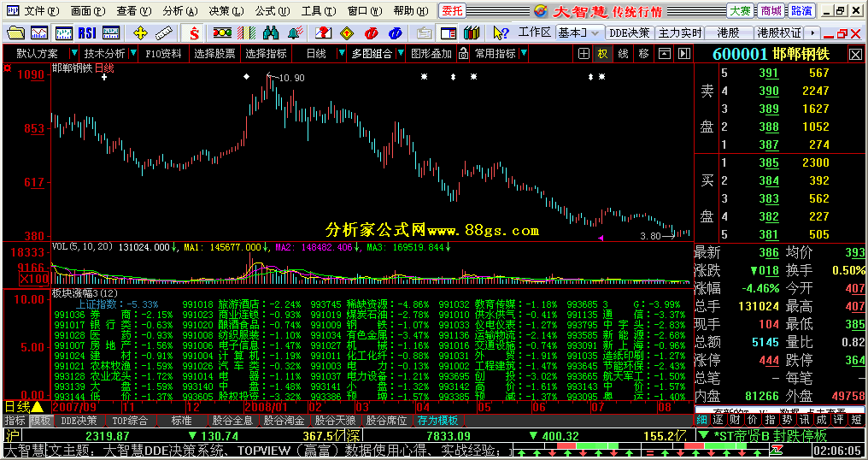Open the 工具 menu
The image size is (868, 460).
point(319,10)
